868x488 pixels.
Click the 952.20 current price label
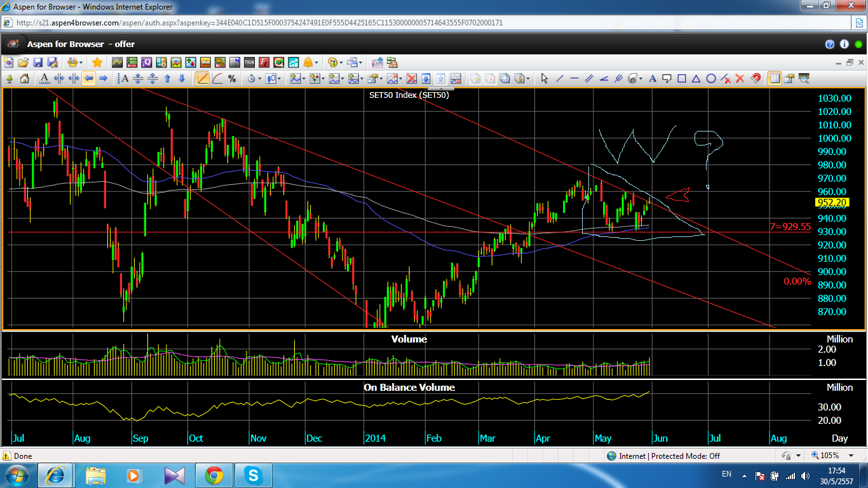832,203
